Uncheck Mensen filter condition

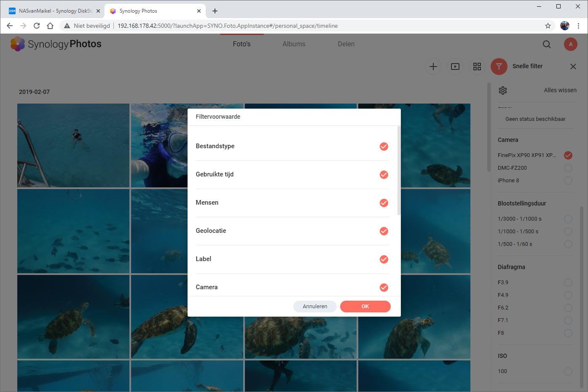pos(384,203)
